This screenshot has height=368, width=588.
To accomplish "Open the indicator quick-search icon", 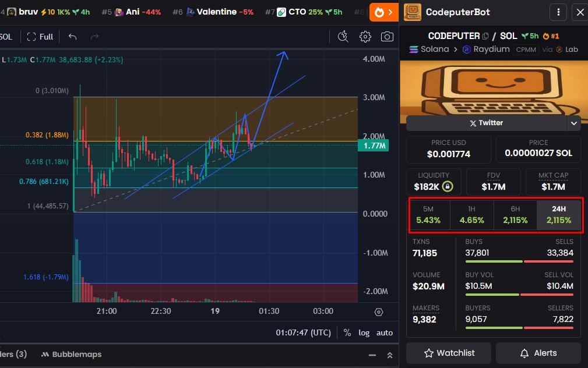I will tap(343, 37).
